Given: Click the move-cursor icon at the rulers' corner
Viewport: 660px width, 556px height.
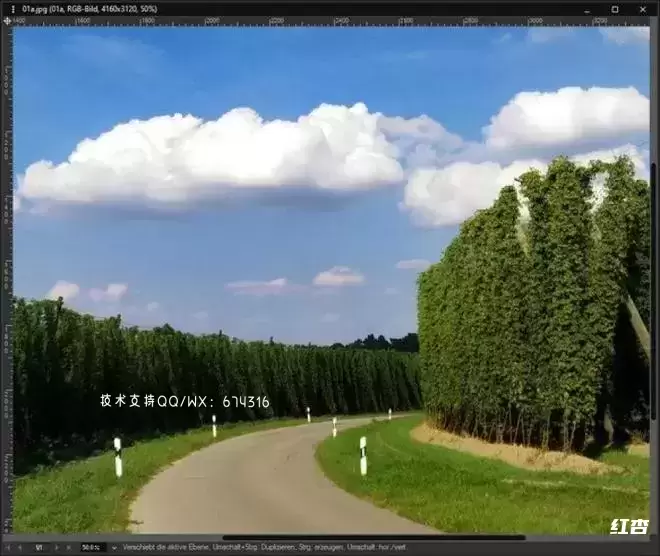Looking at the screenshot, I should click(x=7, y=21).
